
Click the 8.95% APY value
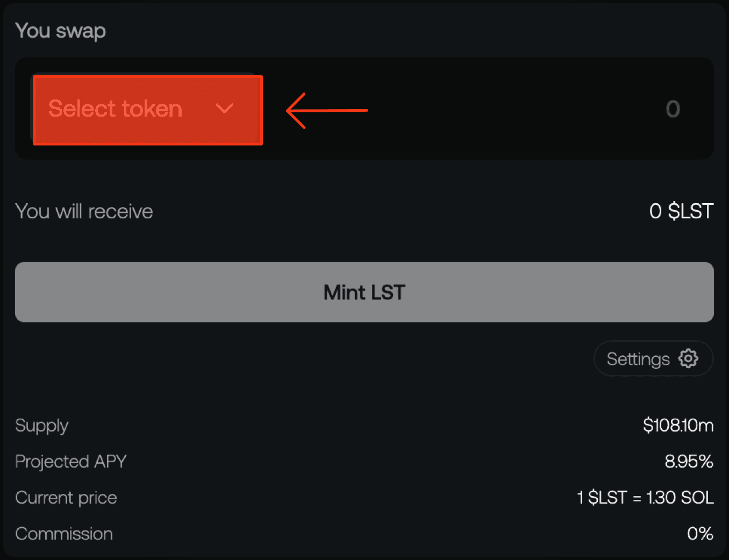tap(689, 461)
